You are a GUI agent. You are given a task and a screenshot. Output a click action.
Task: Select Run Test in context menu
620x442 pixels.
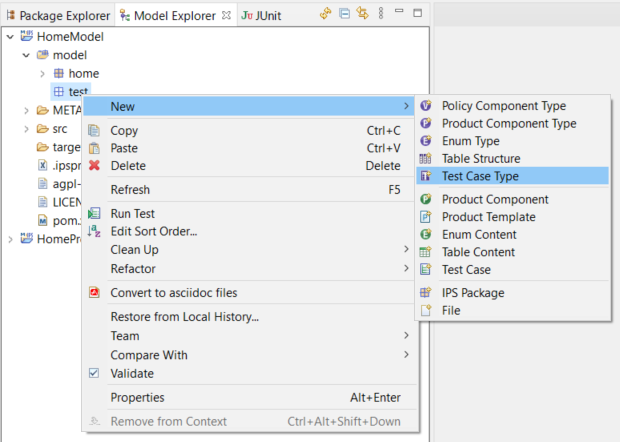tap(132, 214)
